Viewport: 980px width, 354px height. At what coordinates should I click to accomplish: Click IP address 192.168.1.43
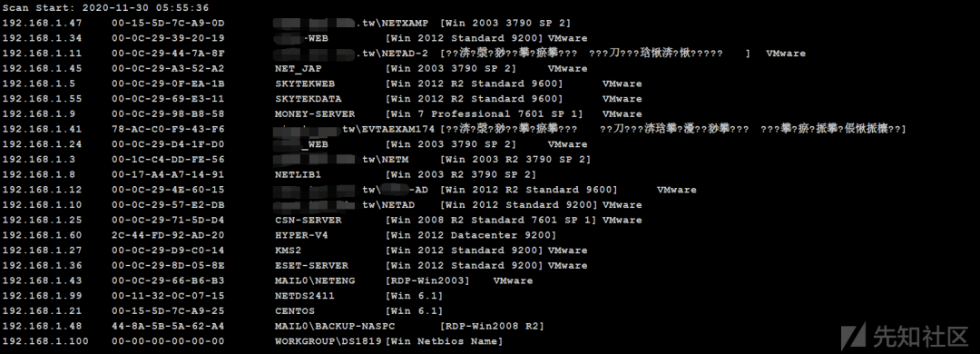[x=42, y=280]
